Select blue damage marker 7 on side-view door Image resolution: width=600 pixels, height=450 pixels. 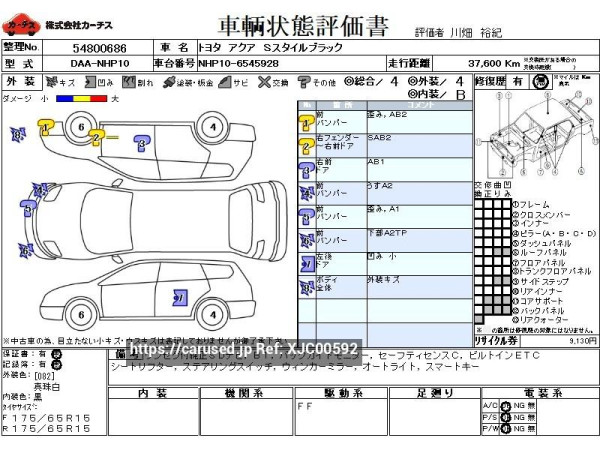[x=179, y=296]
